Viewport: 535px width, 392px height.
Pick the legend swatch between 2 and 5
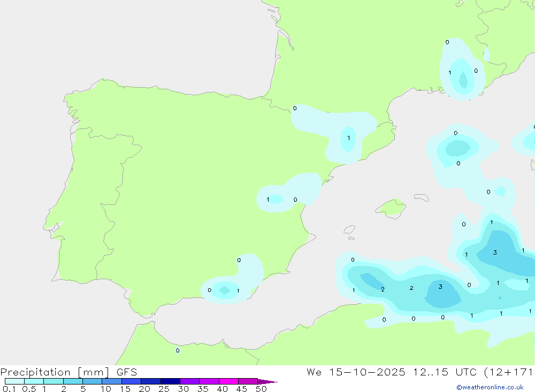[x=73, y=381]
